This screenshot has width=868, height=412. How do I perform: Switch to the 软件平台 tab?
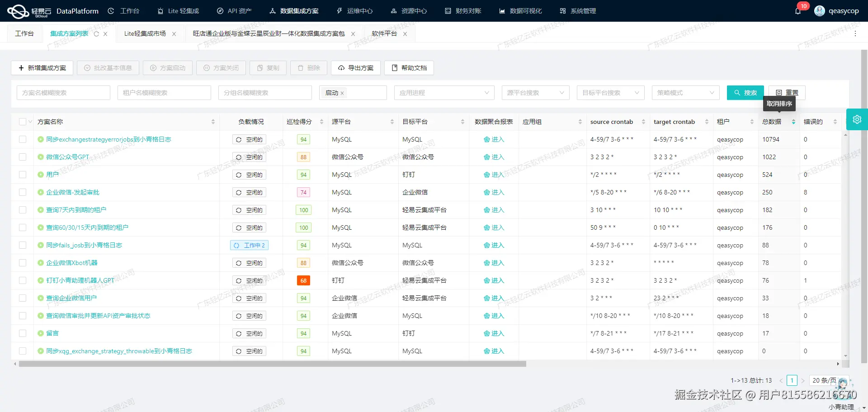(384, 33)
